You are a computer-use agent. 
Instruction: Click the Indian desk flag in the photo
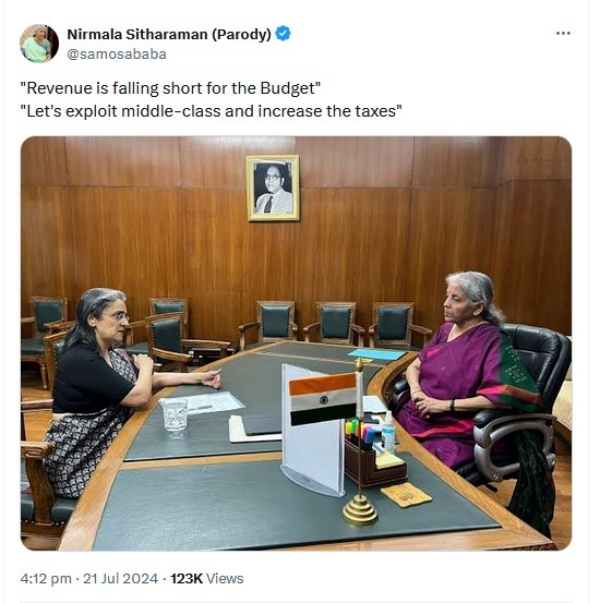(x=323, y=399)
